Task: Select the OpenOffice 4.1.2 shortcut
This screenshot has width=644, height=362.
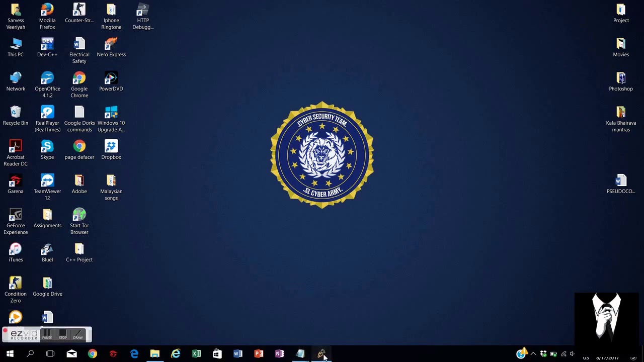Action: point(47,84)
